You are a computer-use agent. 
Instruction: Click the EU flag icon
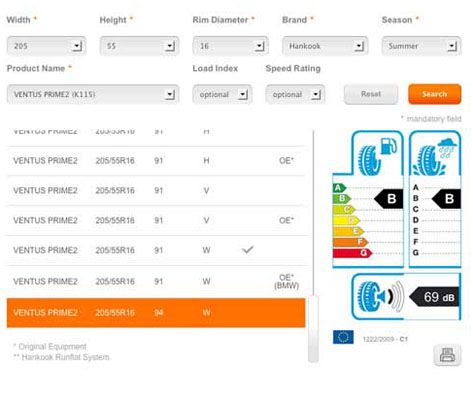pos(343,337)
